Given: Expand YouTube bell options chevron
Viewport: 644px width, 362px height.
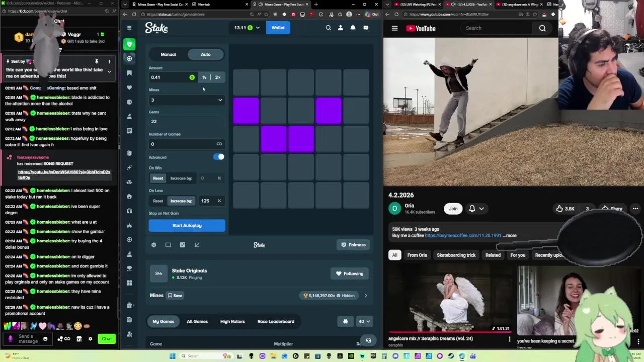Looking at the screenshot, I should [x=481, y=209].
